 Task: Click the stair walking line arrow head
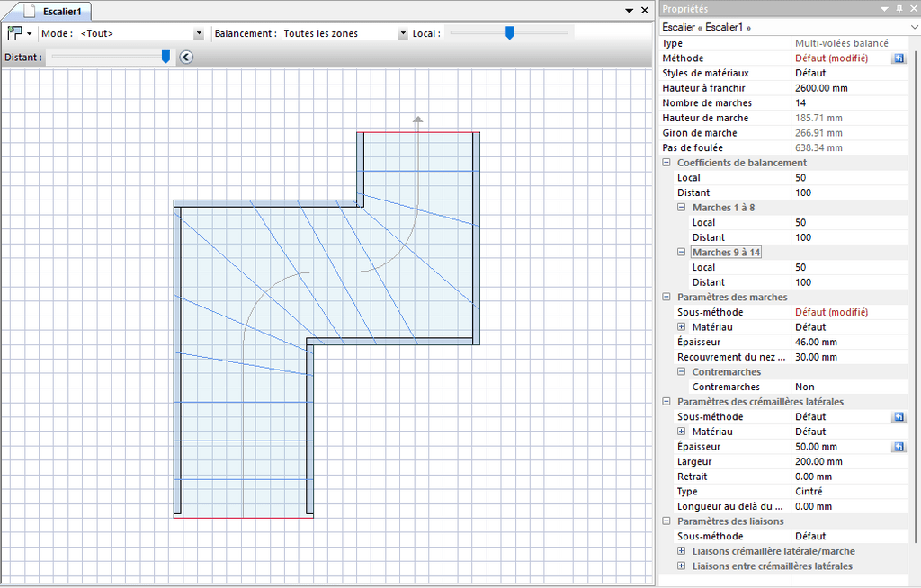pyautogui.click(x=417, y=120)
